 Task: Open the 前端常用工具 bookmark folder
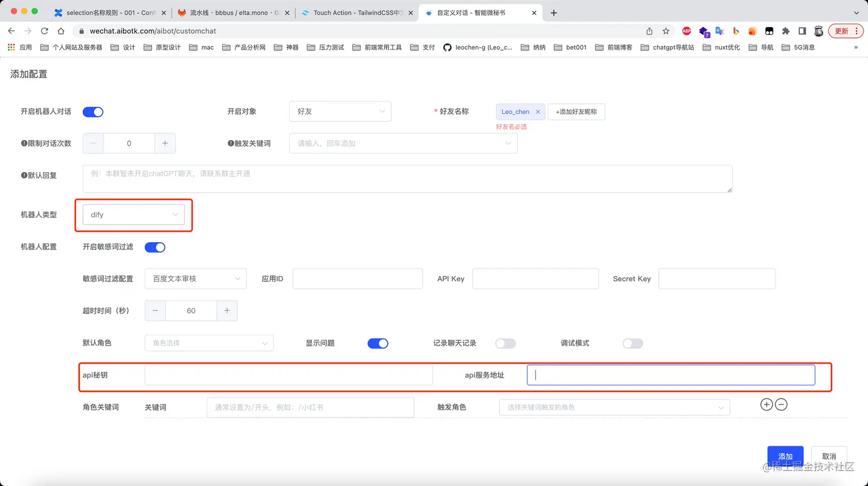[x=377, y=48]
